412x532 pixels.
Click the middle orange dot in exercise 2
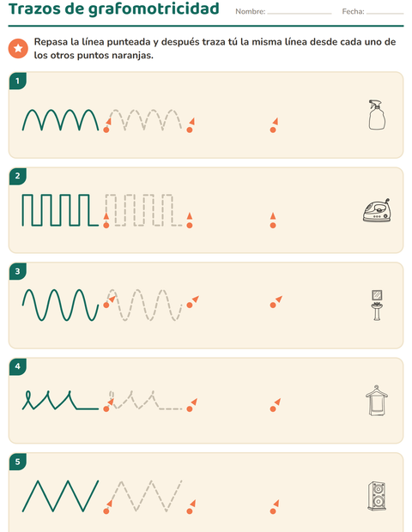(190, 226)
